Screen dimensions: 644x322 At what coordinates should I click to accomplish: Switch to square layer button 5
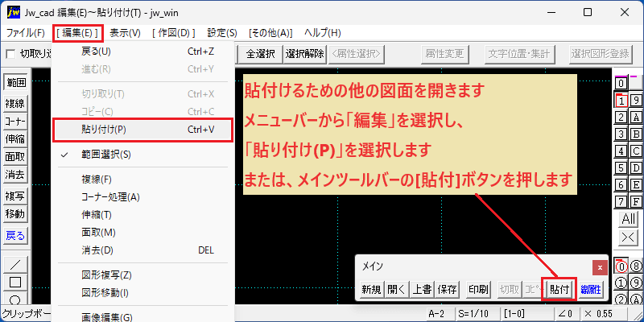tap(621, 167)
